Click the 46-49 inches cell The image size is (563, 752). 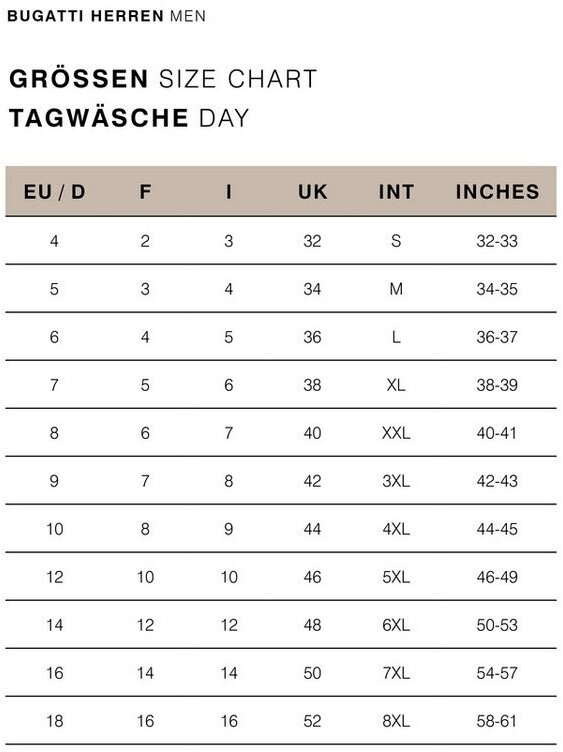pos(497,577)
